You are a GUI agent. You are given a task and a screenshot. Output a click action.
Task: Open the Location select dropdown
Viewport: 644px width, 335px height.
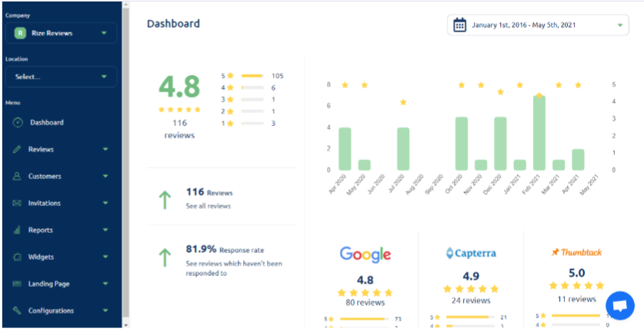(62, 76)
